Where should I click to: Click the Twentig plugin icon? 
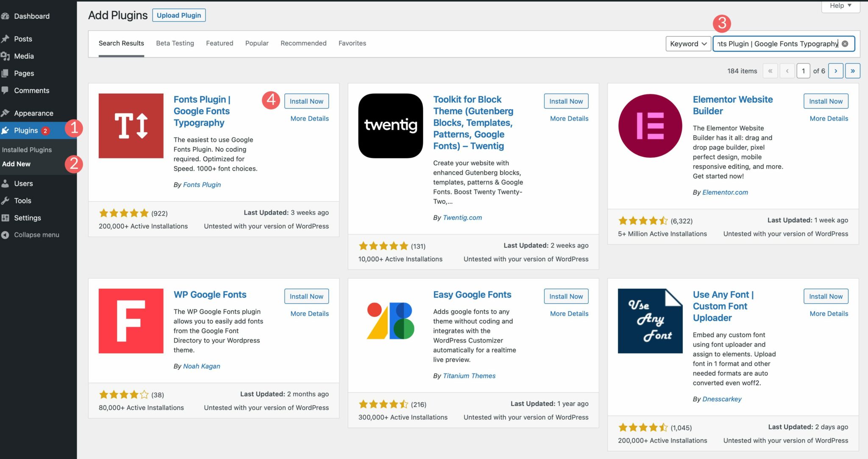tap(390, 126)
